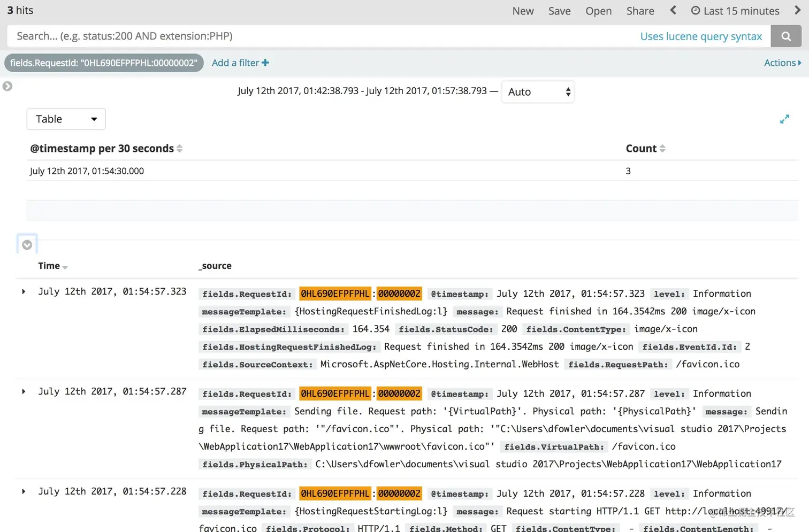This screenshot has width=809, height=532.
Task: Open the Last 15 minutes time picker
Action: click(x=735, y=11)
